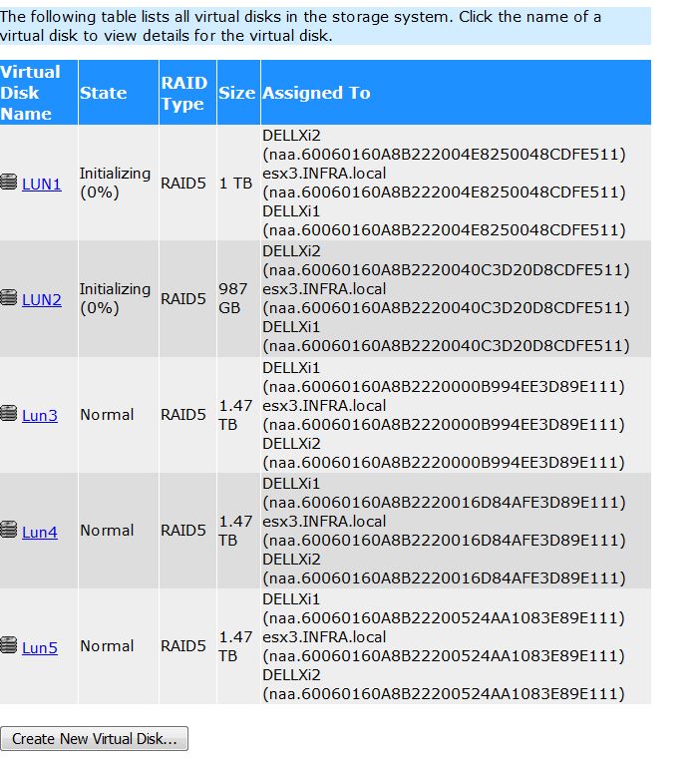Click esx3.INFRA.local host in LUN1 row
Screen dimensions: 700x764
coord(324,174)
